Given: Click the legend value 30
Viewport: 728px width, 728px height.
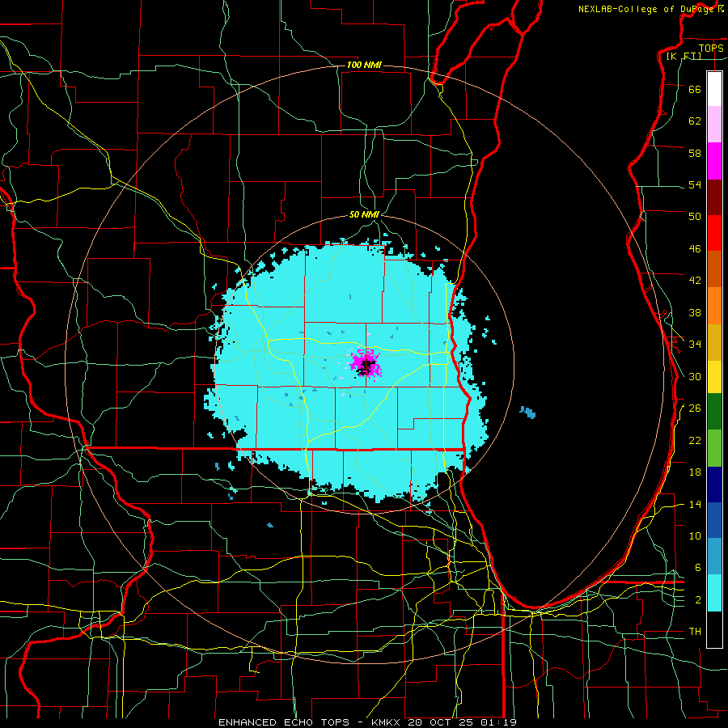Looking at the screenshot, I should 695,376.
